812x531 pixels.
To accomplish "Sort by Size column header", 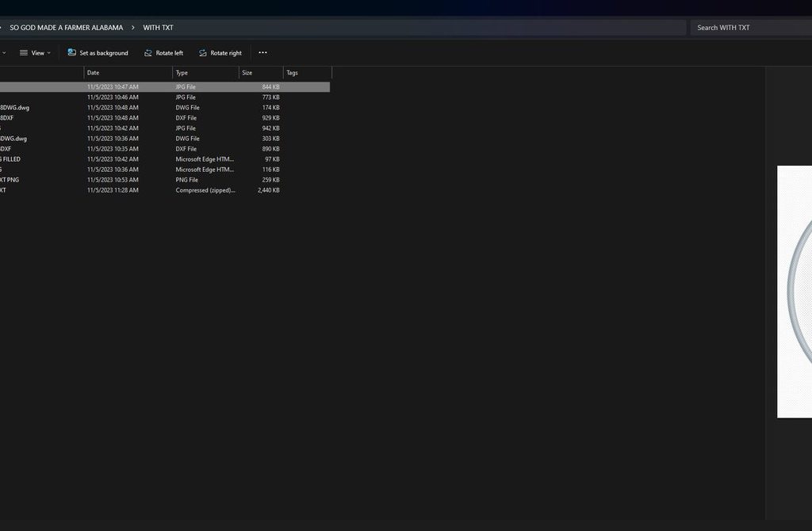I will tap(260, 73).
